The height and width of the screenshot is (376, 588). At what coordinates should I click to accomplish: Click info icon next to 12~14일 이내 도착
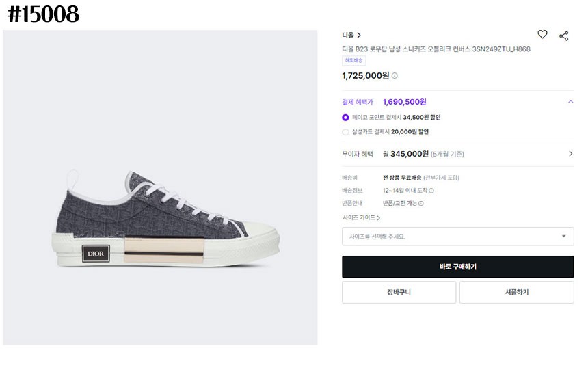[431, 191]
